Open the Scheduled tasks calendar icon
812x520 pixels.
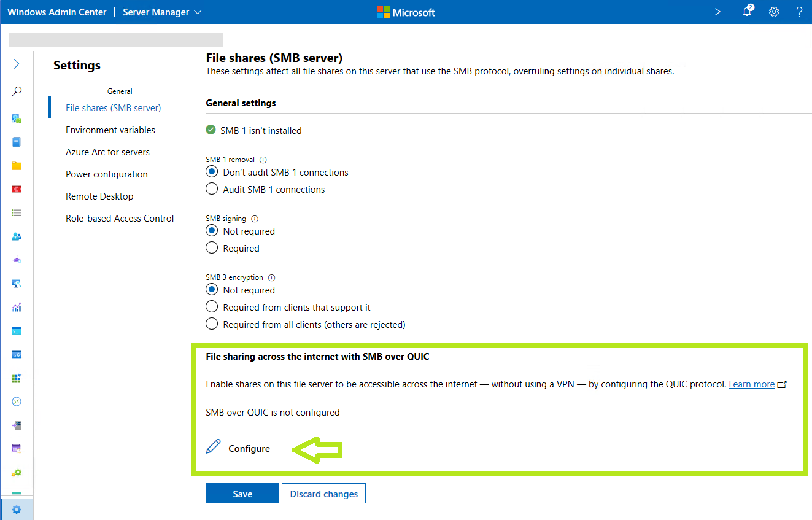point(17,449)
